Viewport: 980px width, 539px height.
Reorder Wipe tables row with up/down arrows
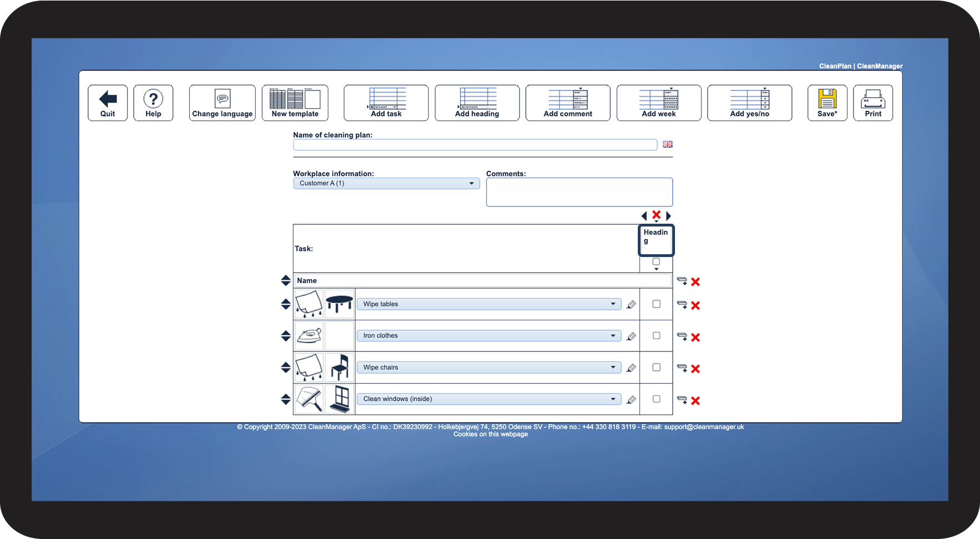pyautogui.click(x=286, y=304)
